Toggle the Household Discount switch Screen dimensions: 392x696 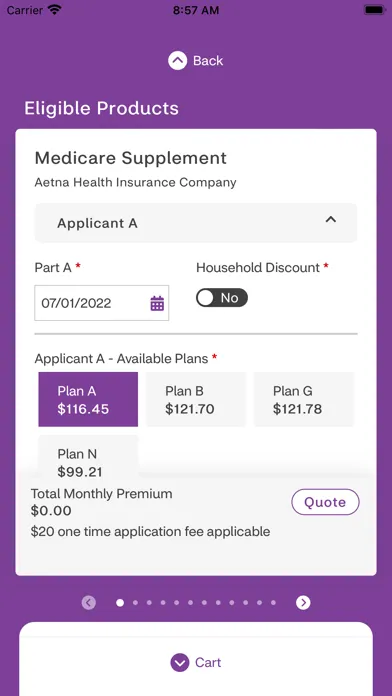click(x=222, y=298)
